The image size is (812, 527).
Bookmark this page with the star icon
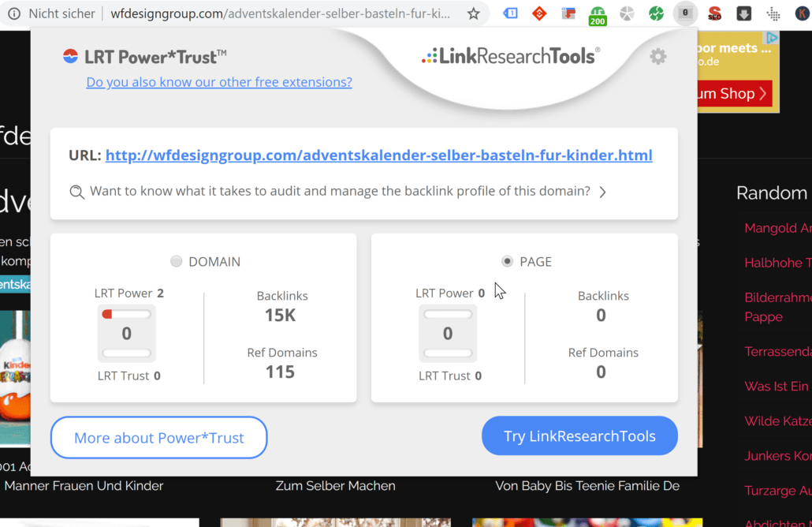[x=473, y=13]
